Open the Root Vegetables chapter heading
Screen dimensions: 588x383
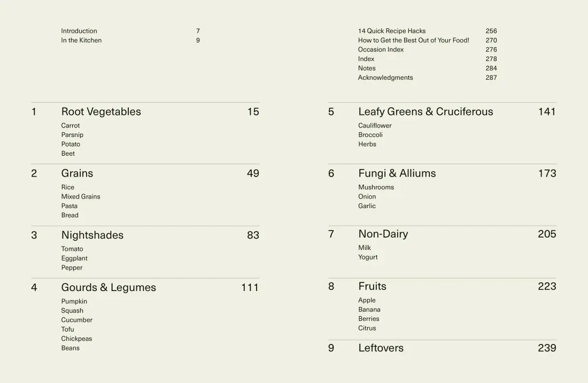[101, 112]
